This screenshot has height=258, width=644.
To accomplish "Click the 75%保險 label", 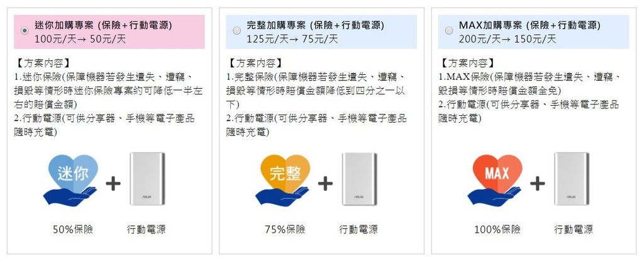I will click(285, 229).
